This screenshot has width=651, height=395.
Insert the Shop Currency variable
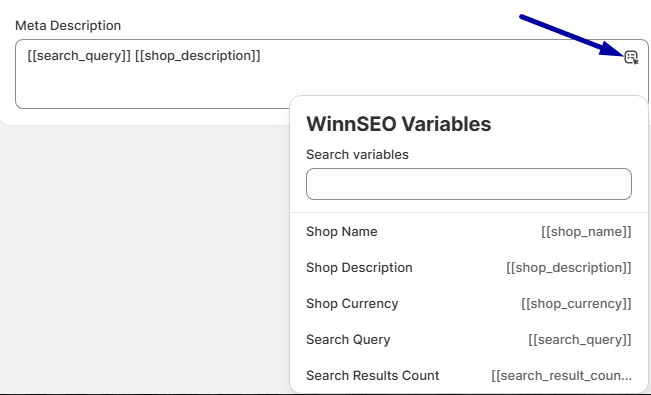pos(469,304)
